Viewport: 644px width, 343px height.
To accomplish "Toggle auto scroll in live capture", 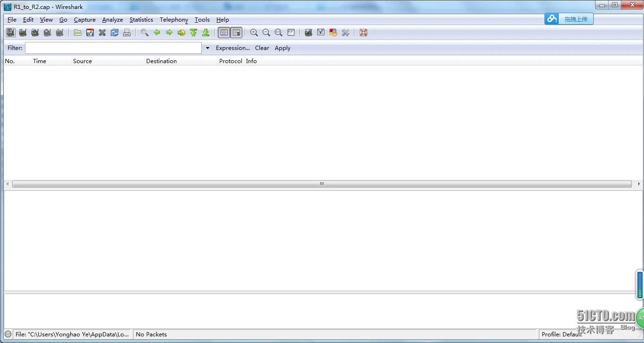I will 236,33.
